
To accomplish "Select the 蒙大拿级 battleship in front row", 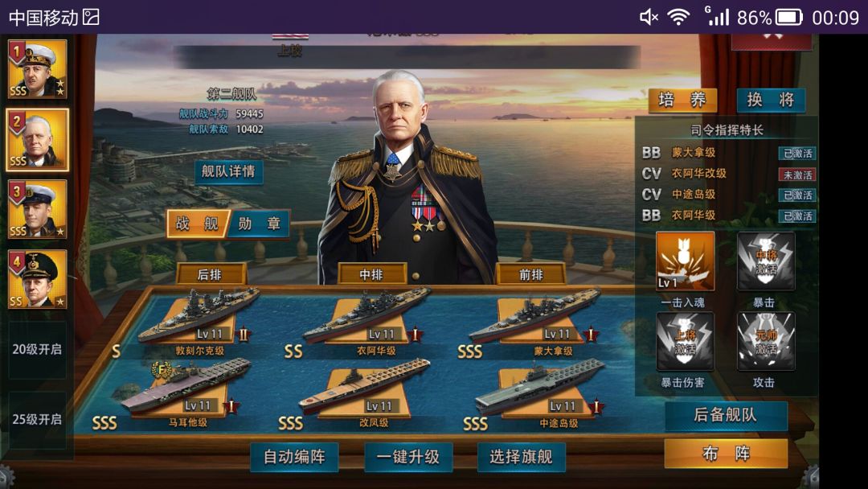I will (x=535, y=318).
